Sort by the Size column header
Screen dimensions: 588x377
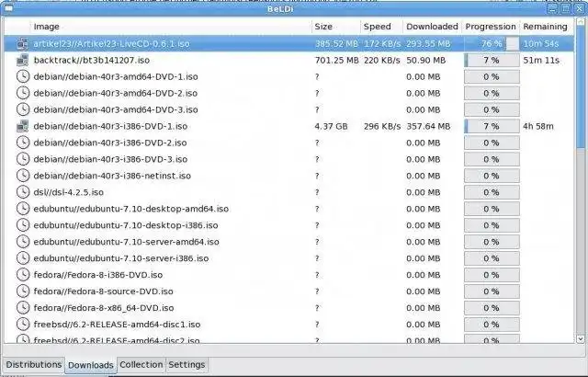coord(336,27)
